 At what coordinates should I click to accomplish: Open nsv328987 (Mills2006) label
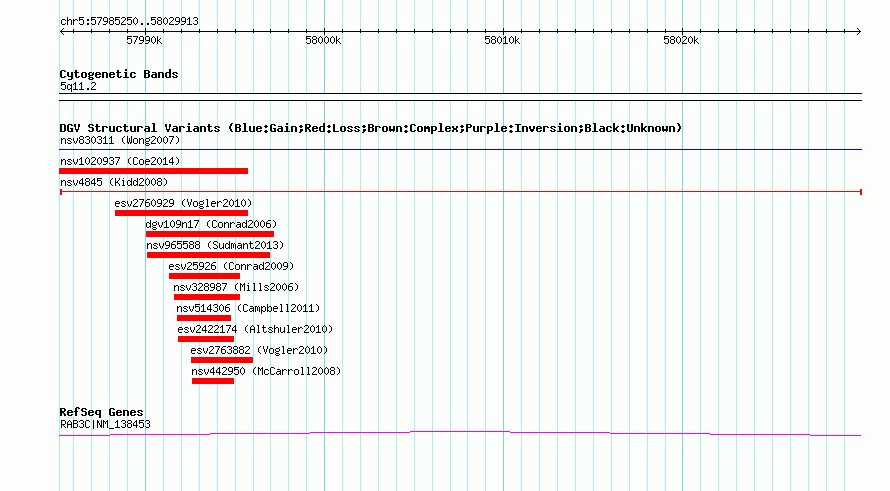click(236, 287)
